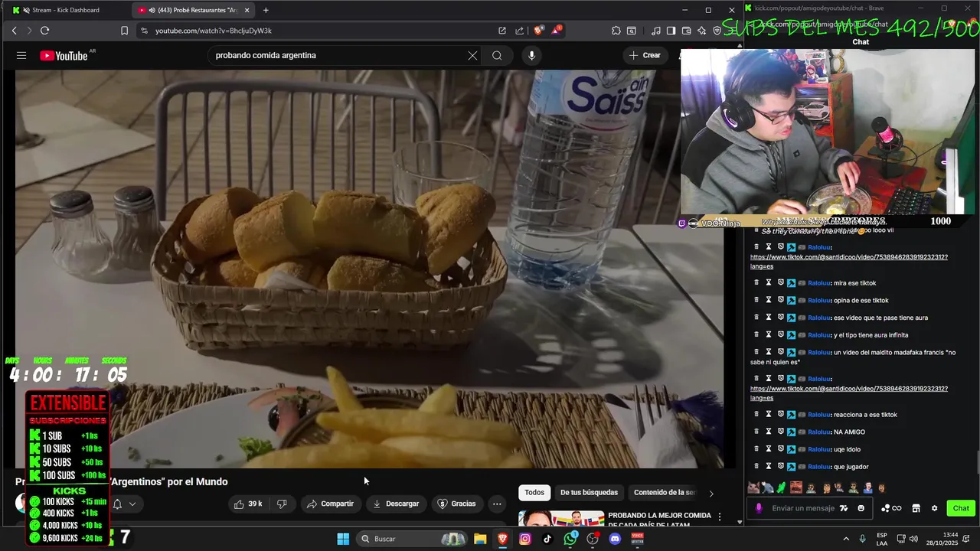Screen dimensions: 980x551
Task: Select Contenido de la serie chip
Action: tap(665, 493)
